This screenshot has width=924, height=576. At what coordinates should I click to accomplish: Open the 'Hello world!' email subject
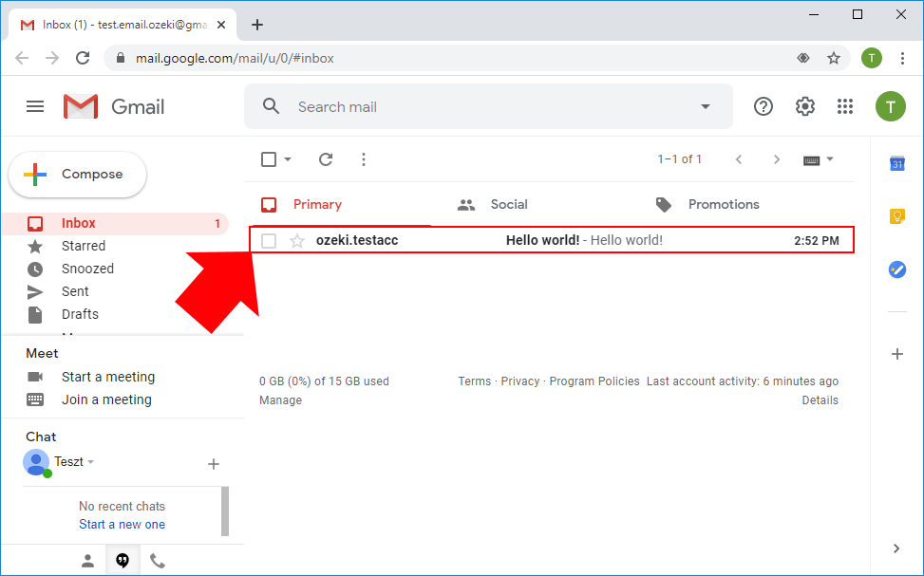(542, 240)
